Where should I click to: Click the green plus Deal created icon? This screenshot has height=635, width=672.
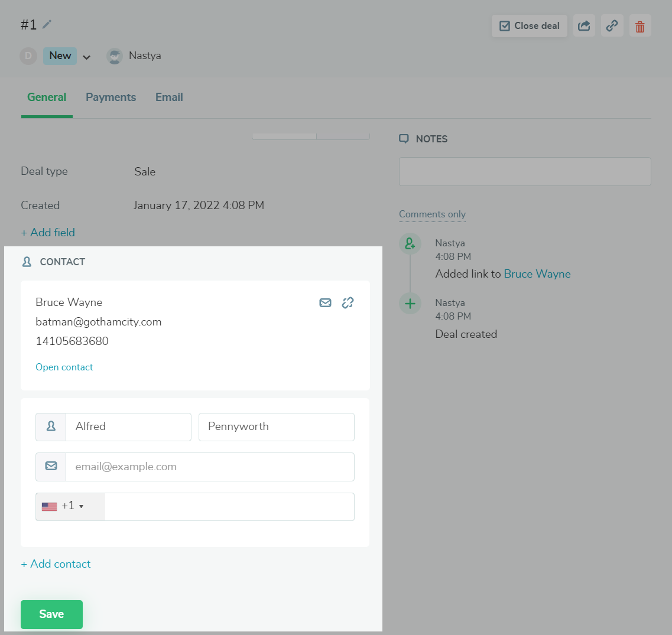coord(410,304)
